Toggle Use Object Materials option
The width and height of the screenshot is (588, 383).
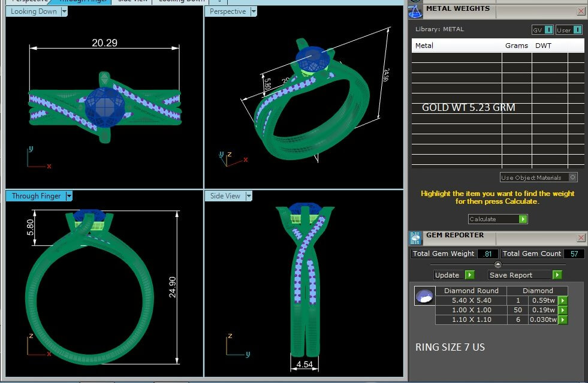pyautogui.click(x=572, y=177)
